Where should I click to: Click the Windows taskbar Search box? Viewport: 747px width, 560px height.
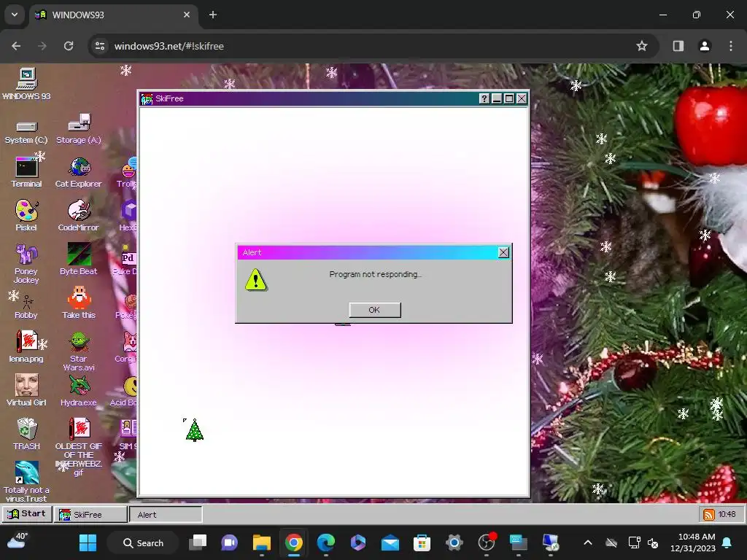coord(143,542)
